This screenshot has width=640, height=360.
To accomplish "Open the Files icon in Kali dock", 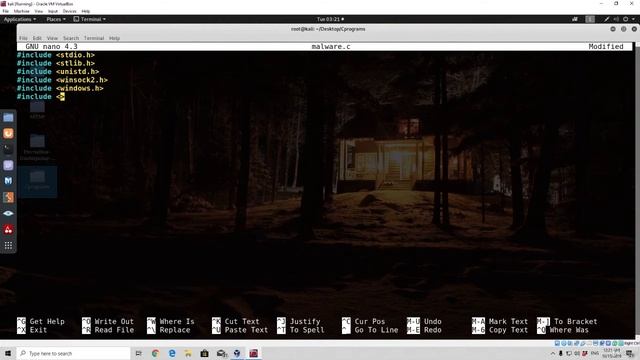I will click(x=8, y=118).
